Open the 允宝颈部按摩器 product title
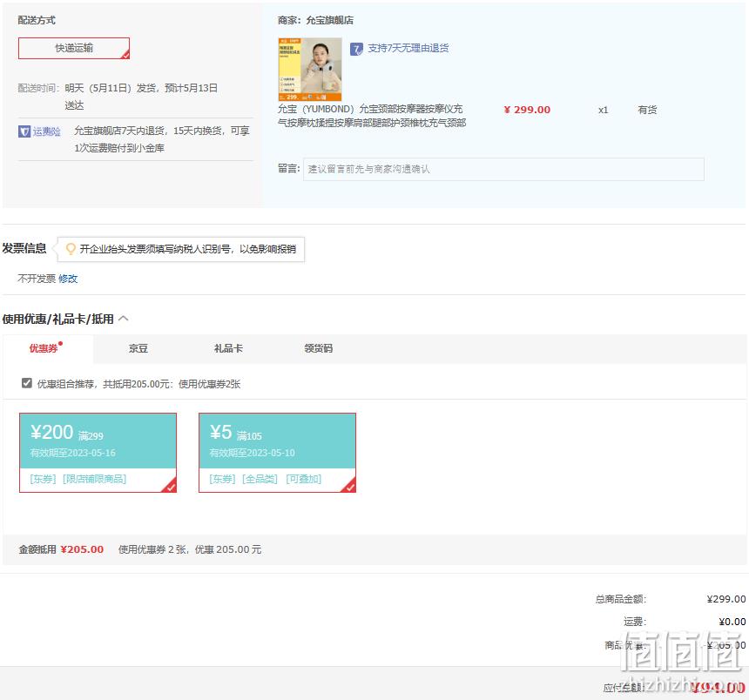The width and height of the screenshot is (749, 700). click(372, 116)
